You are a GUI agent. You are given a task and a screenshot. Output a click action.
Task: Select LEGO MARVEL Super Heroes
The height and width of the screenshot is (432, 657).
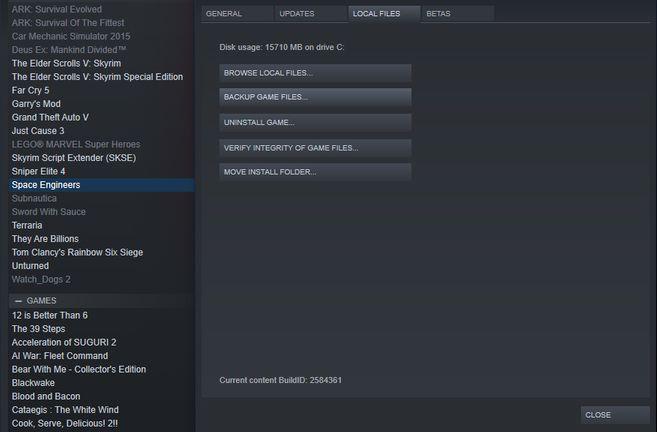click(x=76, y=145)
